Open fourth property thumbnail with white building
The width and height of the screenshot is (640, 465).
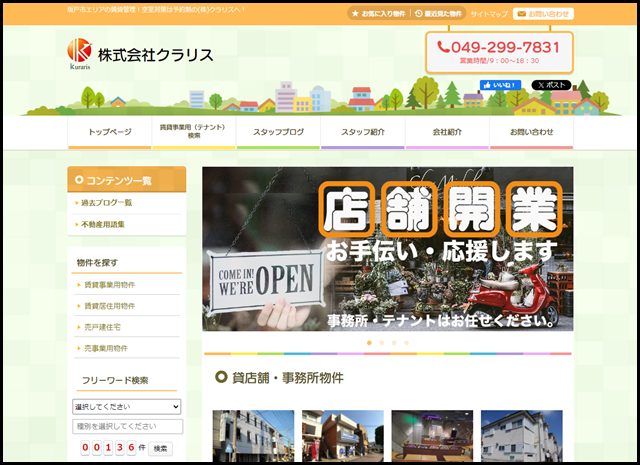(522, 436)
